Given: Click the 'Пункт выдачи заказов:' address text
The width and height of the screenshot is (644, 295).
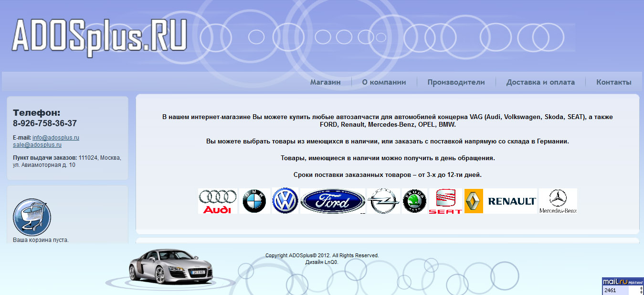Looking at the screenshot, I should pyautogui.click(x=67, y=161).
